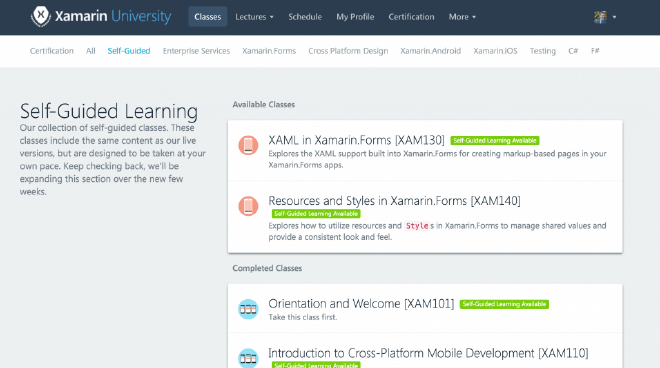
Task: Select the C# tab
Action: tap(573, 51)
